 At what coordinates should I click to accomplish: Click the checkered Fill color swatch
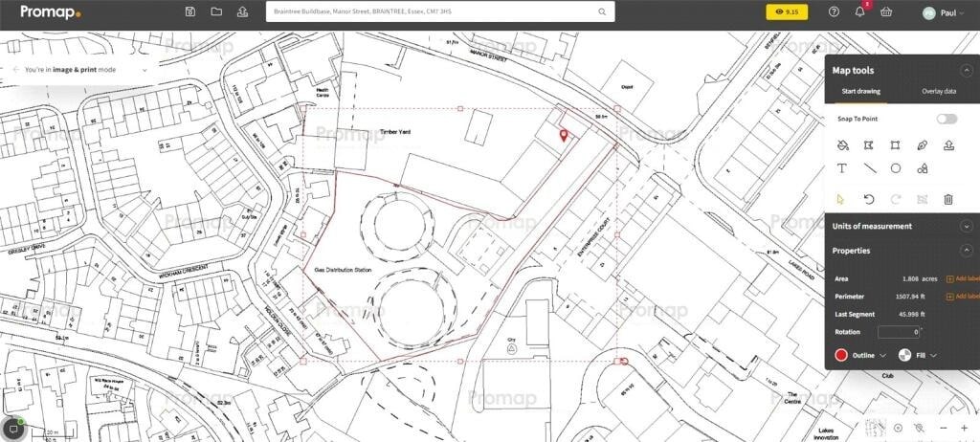(x=904, y=355)
